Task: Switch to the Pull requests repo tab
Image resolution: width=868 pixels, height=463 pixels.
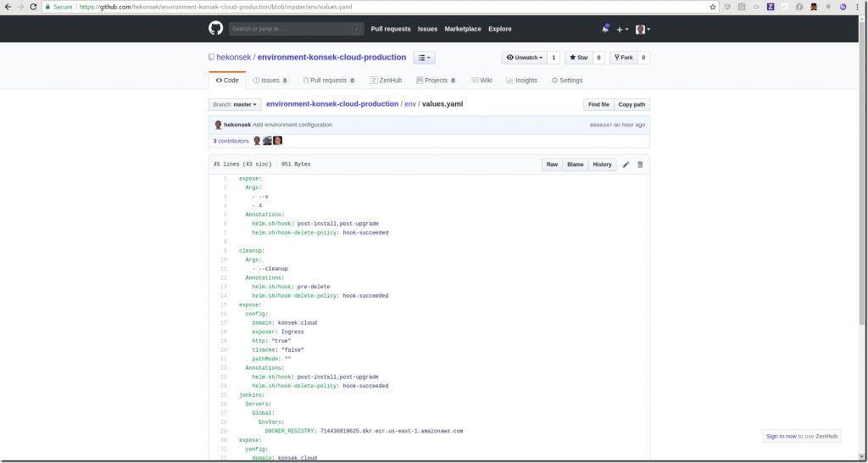Action: coord(329,81)
